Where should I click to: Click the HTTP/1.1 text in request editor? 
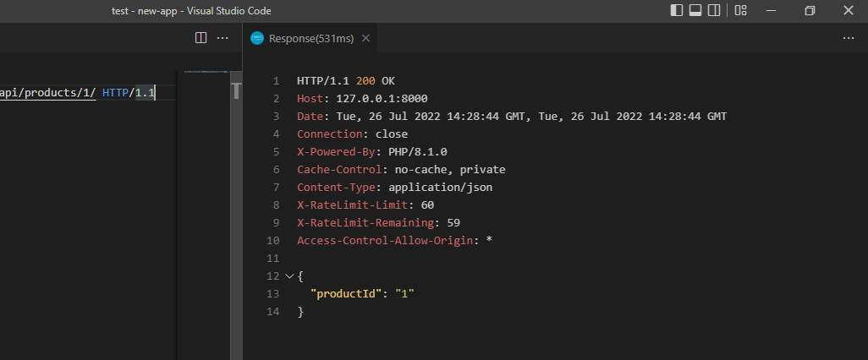pos(129,93)
